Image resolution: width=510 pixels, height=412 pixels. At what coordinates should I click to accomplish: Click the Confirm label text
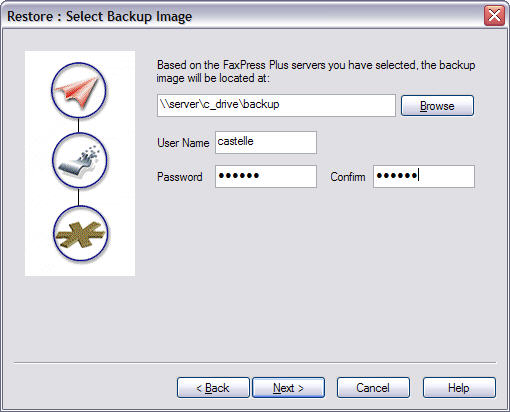coord(348,177)
